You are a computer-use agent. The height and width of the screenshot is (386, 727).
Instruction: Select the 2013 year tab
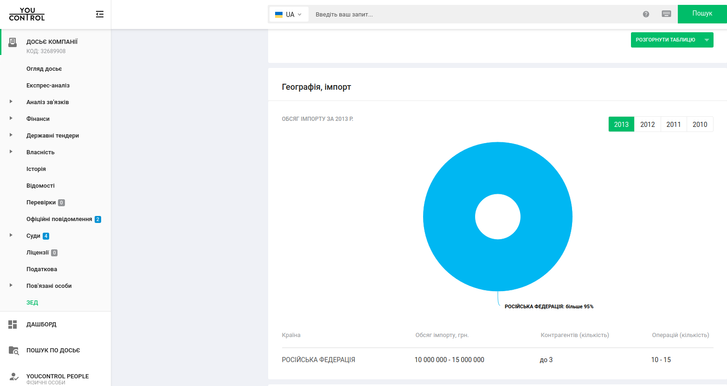(x=621, y=124)
